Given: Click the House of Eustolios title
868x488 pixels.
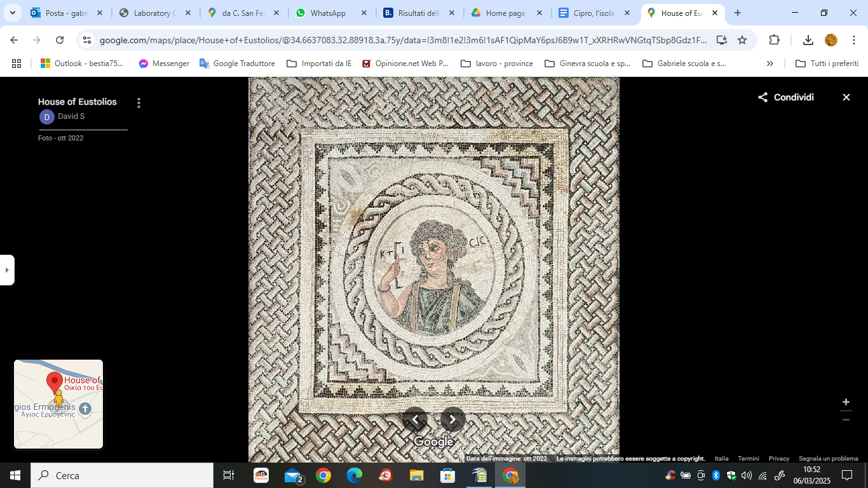Looking at the screenshot, I should pos(78,102).
